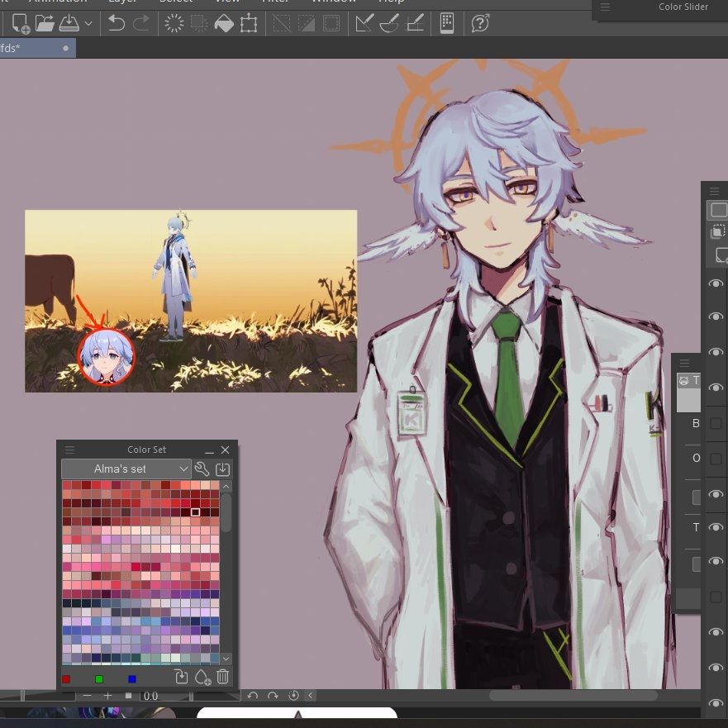Toggle the layer eye beside letter T

click(x=716, y=527)
